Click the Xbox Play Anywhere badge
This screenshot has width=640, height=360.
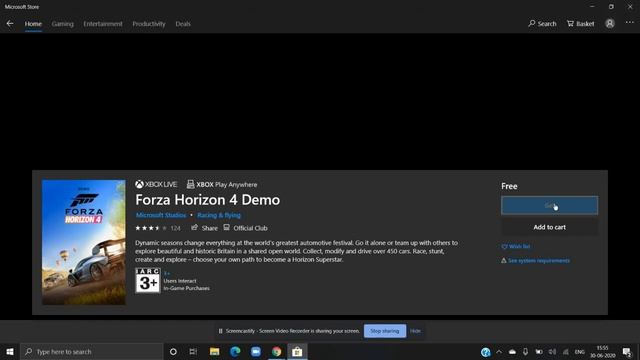click(222, 184)
